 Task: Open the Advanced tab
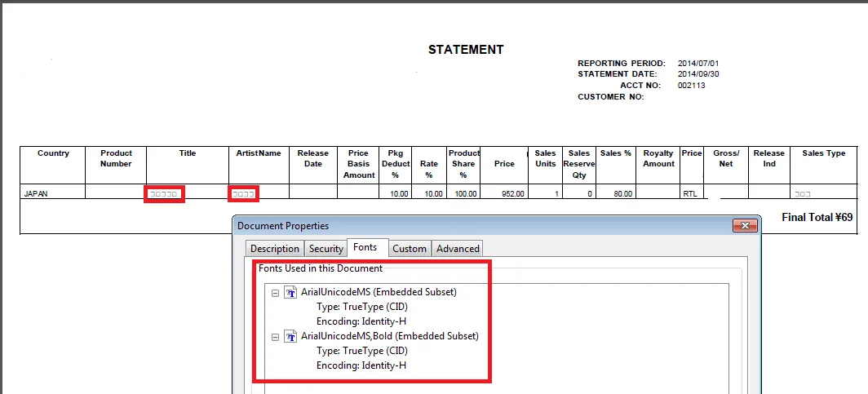tap(458, 249)
